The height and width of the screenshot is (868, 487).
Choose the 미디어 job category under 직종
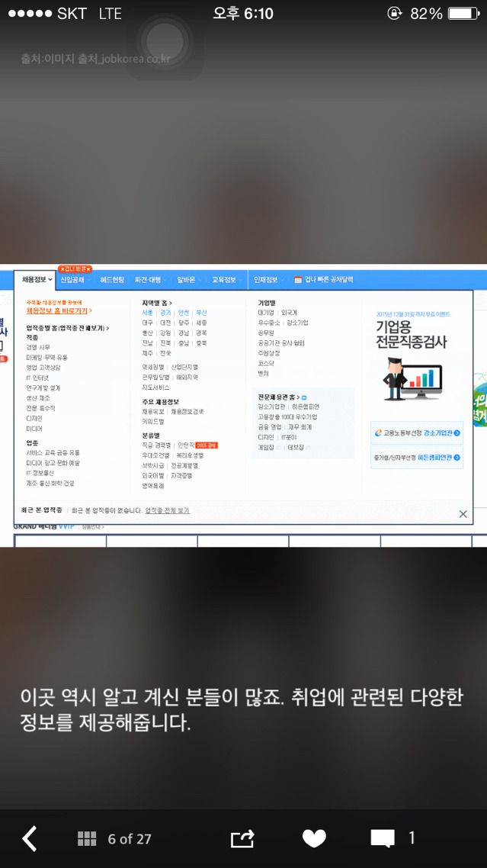click(x=34, y=429)
